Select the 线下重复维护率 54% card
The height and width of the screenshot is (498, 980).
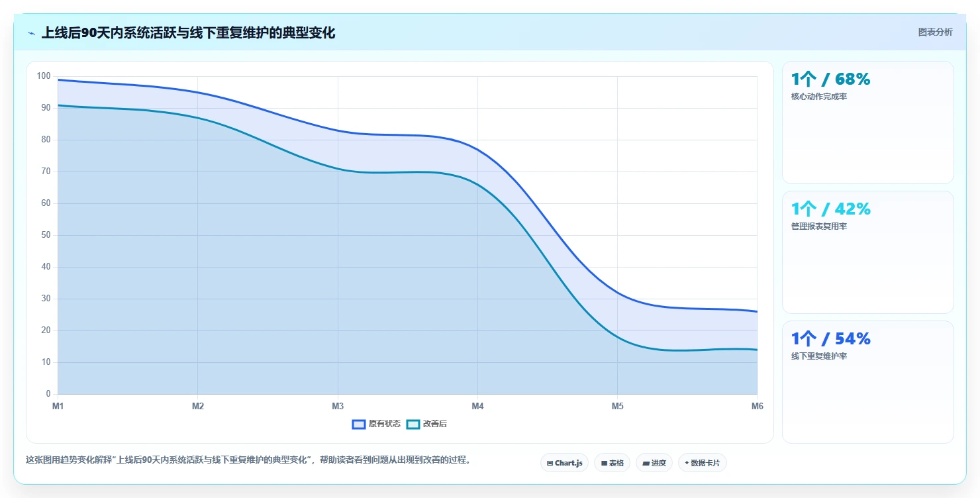tap(868, 382)
